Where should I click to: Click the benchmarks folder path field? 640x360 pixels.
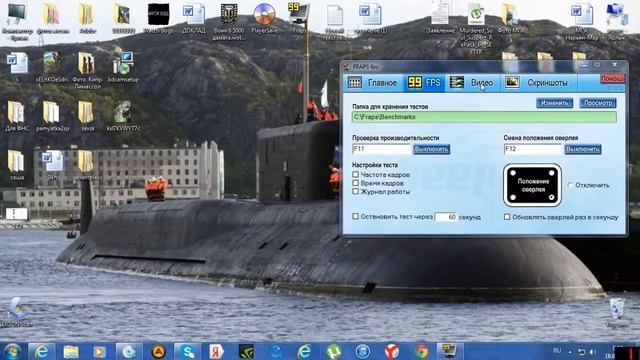484,117
